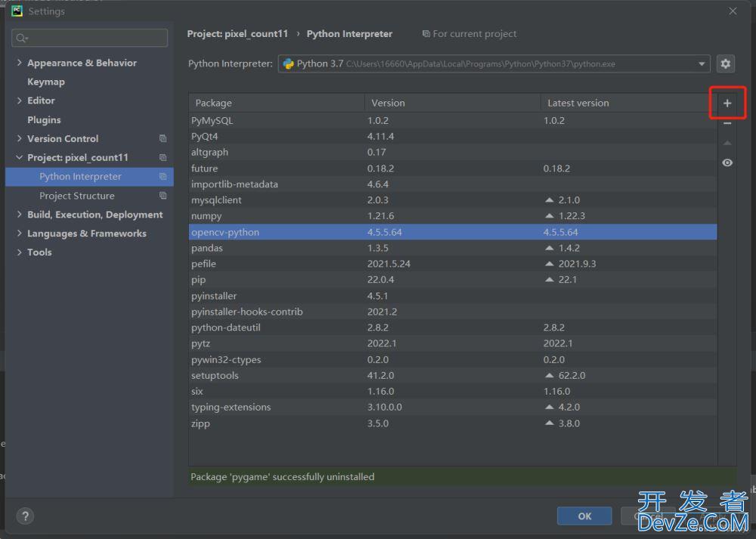Select the pyinstaller package row
Image resolution: width=756 pixels, height=539 pixels.
tap(453, 296)
